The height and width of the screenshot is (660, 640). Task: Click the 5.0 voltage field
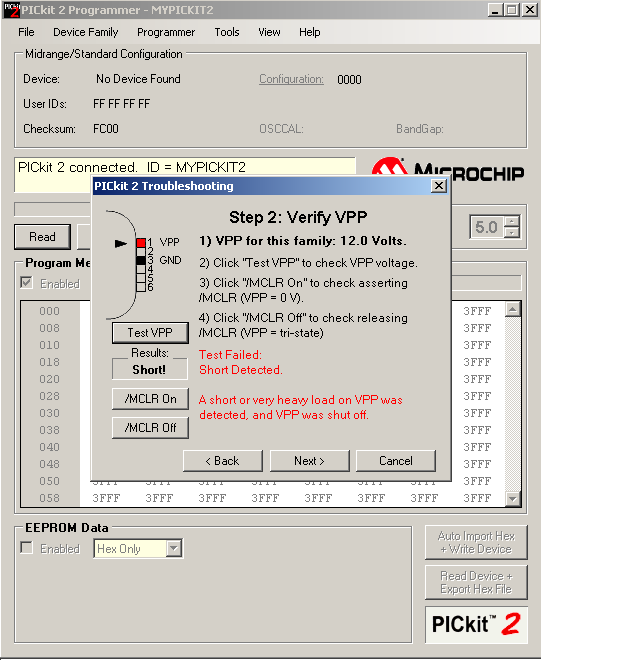tap(487, 227)
